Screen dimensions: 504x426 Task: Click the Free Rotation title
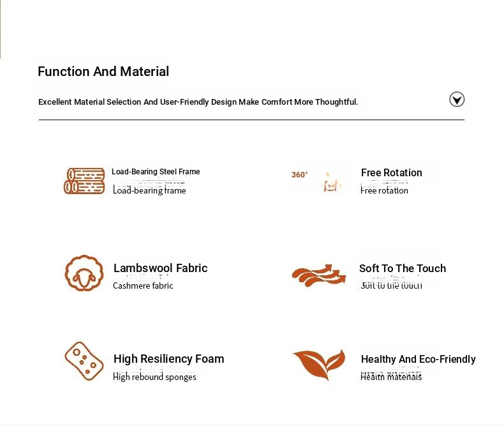[x=391, y=172]
